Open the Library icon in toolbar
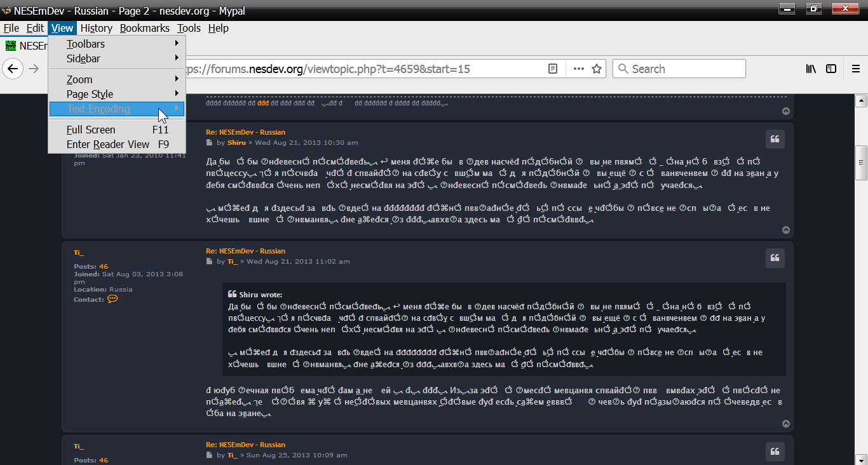 point(811,69)
